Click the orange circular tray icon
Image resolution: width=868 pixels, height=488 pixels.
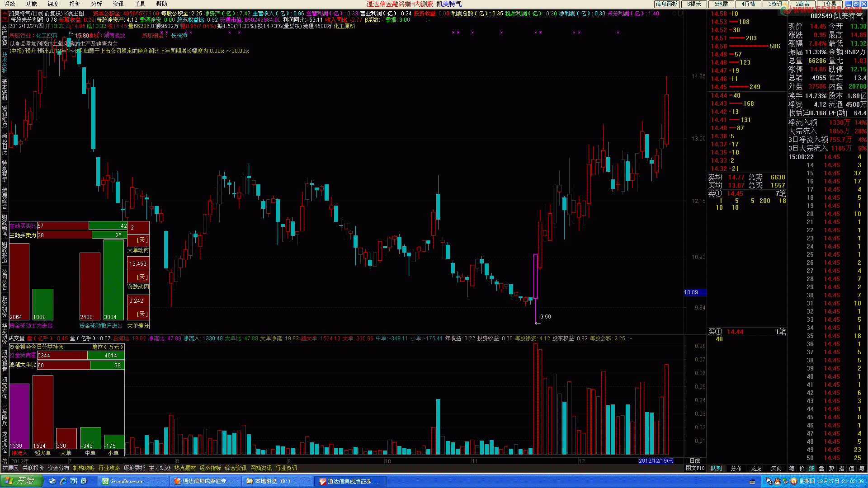point(793,482)
